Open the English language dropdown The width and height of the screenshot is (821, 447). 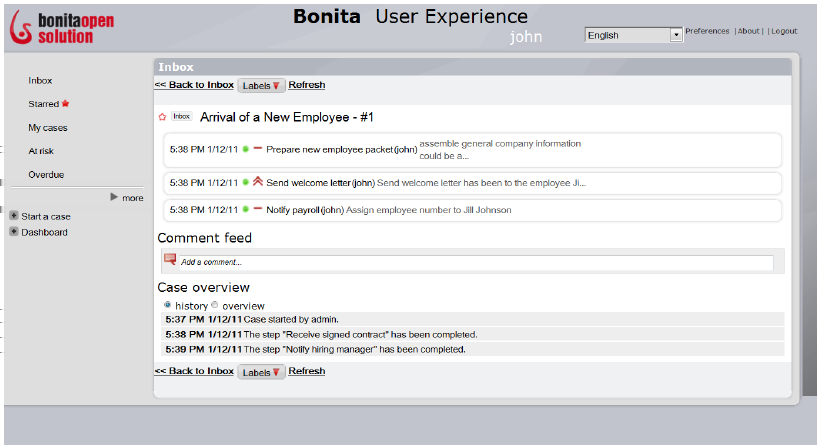[634, 35]
